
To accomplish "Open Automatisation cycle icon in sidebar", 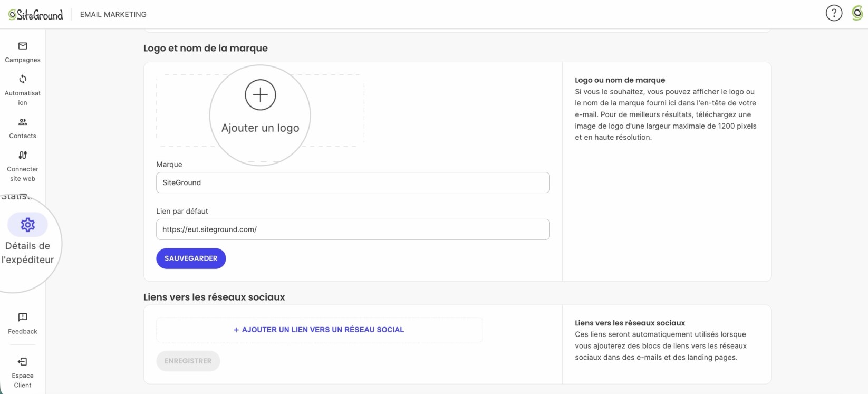I will point(23,79).
